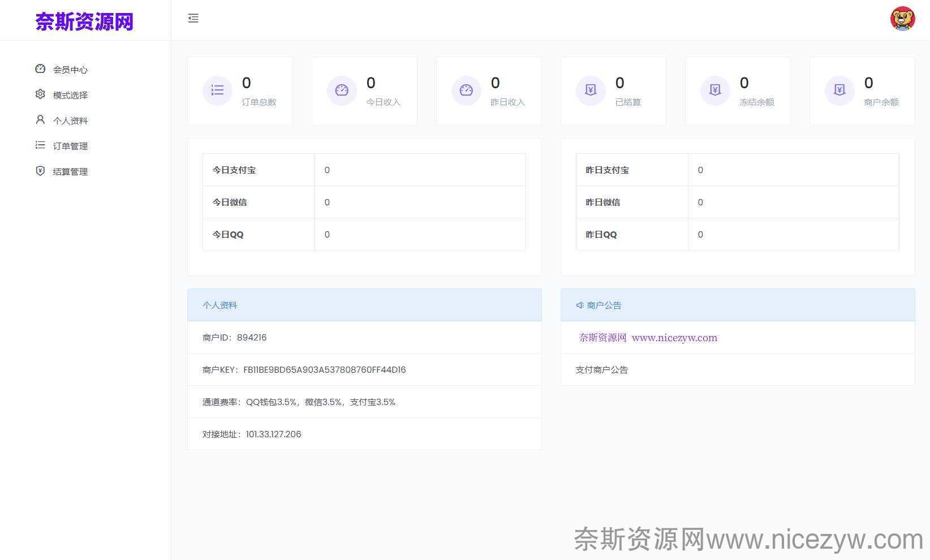
Task: Click the 订单总数 list icon on the card
Action: click(x=217, y=91)
